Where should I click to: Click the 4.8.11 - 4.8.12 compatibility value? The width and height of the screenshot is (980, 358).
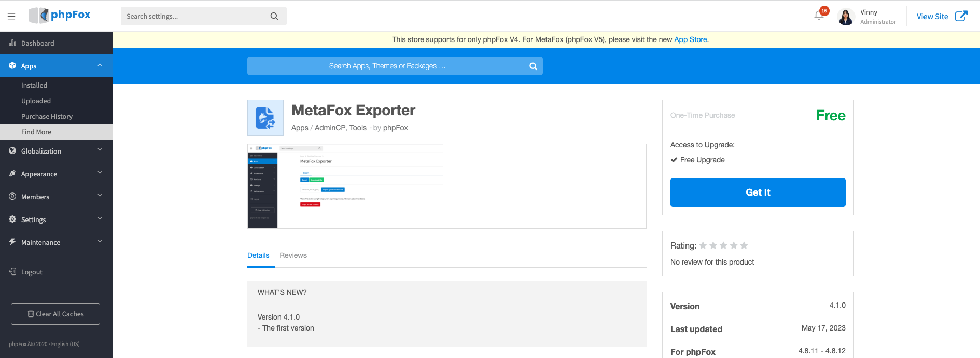tap(822, 351)
